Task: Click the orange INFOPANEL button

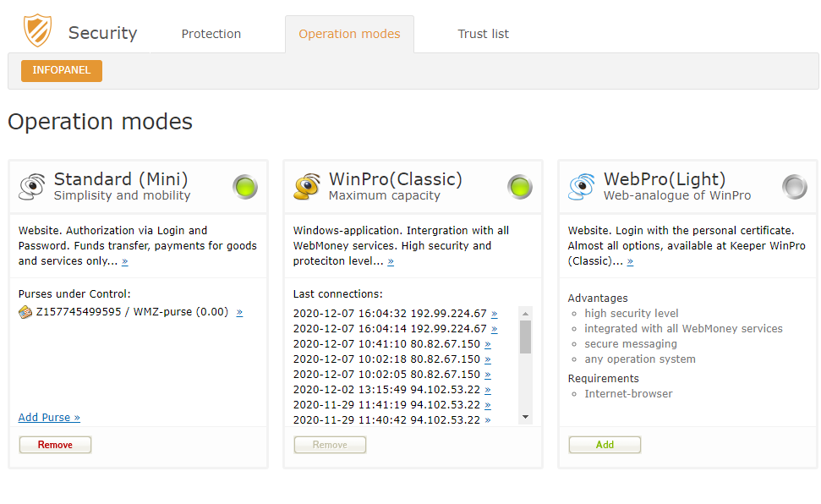Action: point(62,71)
